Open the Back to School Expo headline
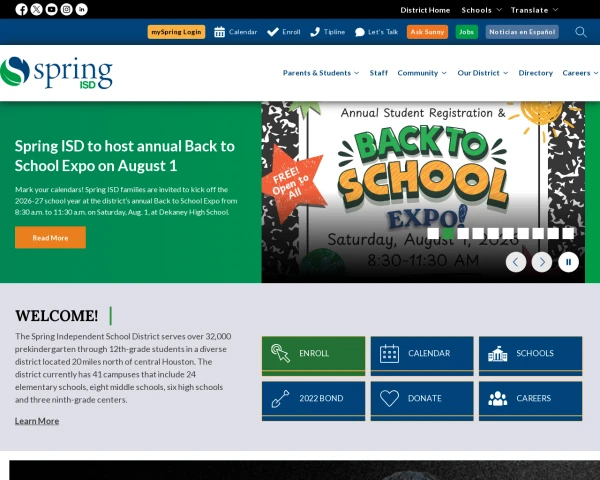This screenshot has height=480, width=600. point(124,156)
